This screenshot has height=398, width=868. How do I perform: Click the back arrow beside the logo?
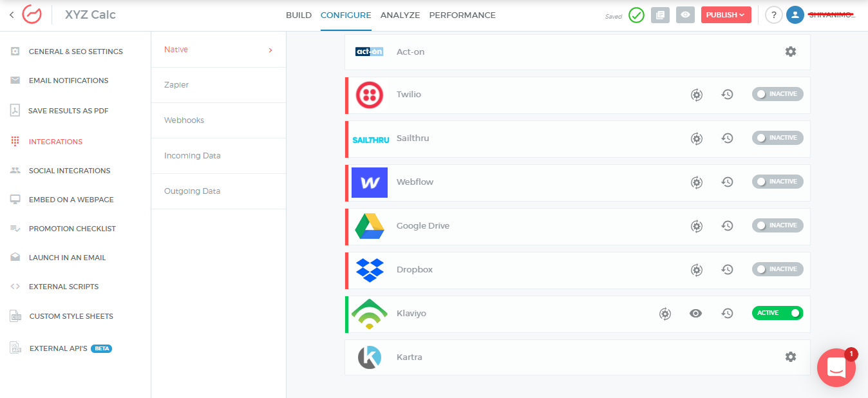[12, 15]
